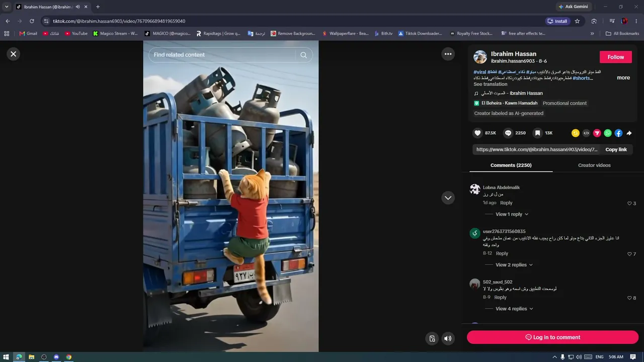Image resolution: width=644 pixels, height=362 pixels.
Task: Click the search magnifier in Find related content
Action: [303, 55]
